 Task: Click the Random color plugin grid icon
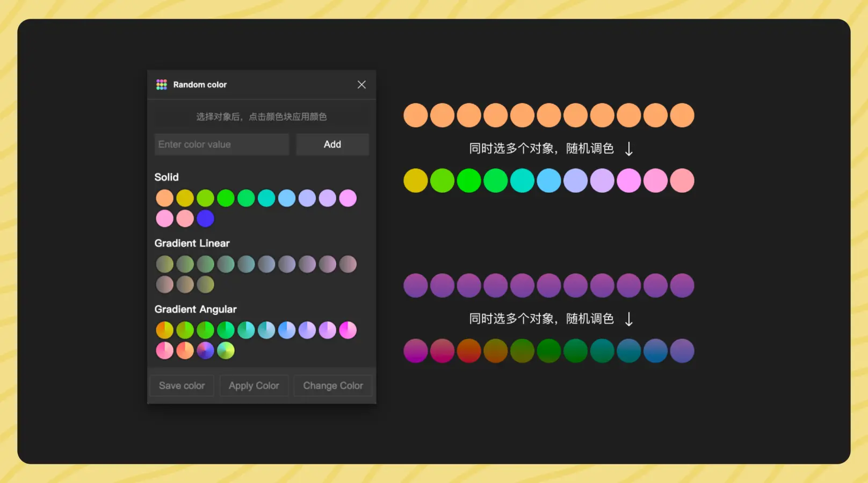pos(162,85)
